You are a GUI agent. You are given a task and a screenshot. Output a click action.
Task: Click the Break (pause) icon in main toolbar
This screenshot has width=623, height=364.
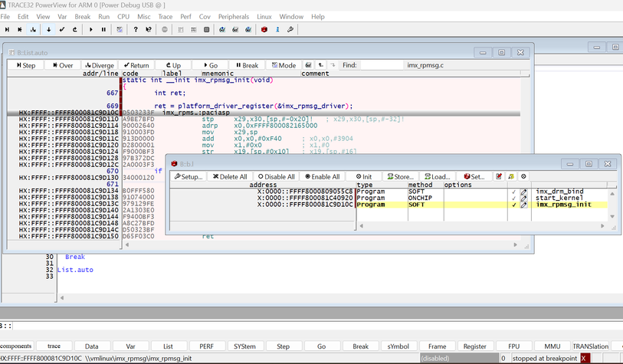tap(103, 30)
